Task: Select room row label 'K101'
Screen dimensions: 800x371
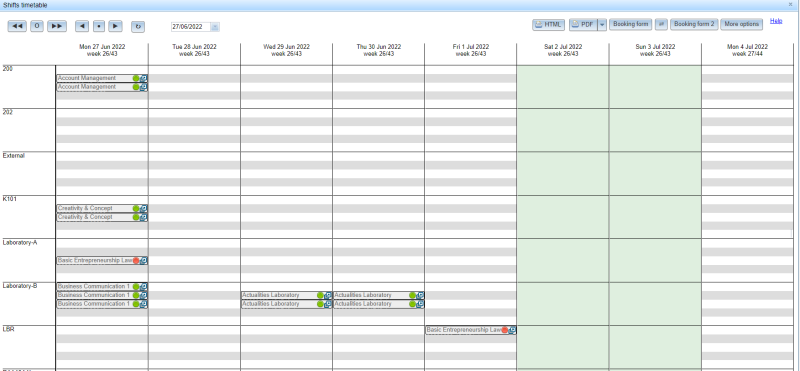Action: pyautogui.click(x=9, y=199)
